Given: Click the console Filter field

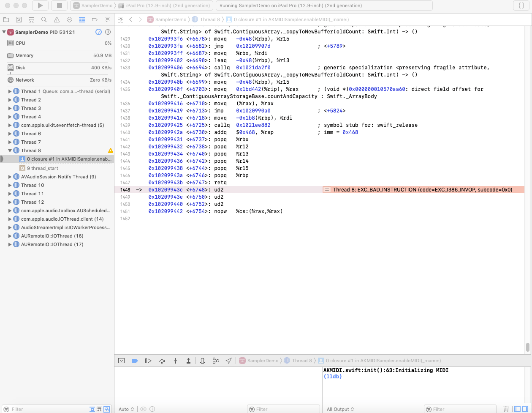Looking at the screenshot, I should [x=460, y=409].
